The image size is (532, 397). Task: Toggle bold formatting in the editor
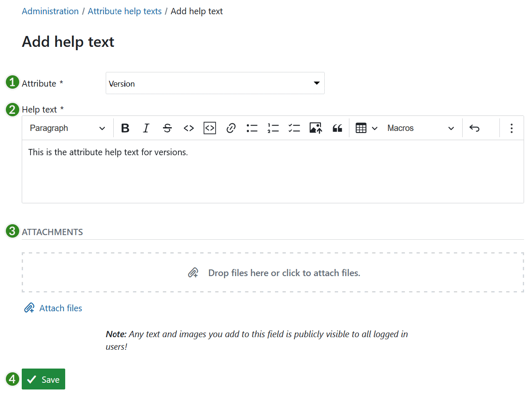[125, 128]
